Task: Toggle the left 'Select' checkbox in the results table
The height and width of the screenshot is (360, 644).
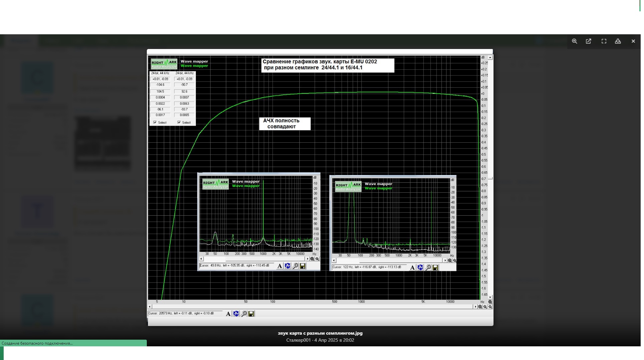Action: point(155,122)
